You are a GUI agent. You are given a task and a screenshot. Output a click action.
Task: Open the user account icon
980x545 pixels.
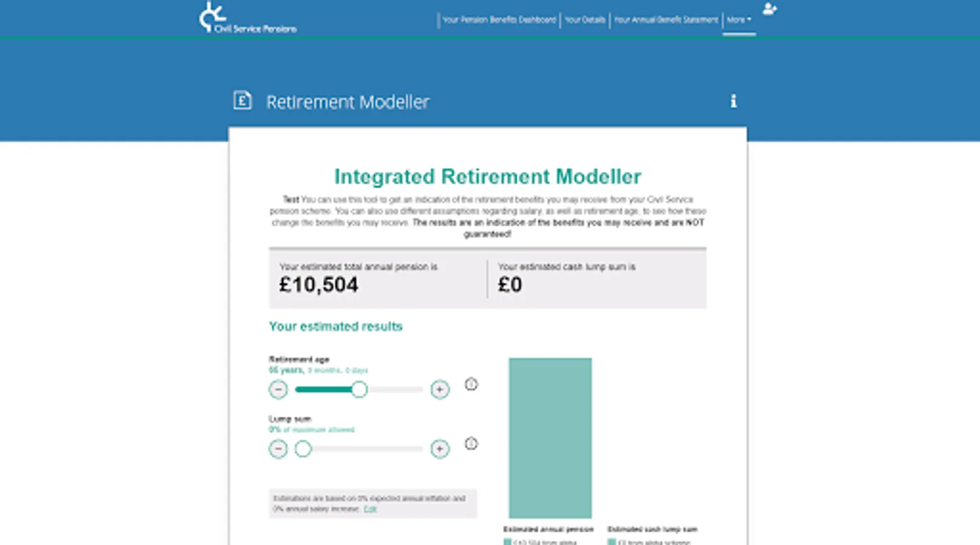click(770, 8)
